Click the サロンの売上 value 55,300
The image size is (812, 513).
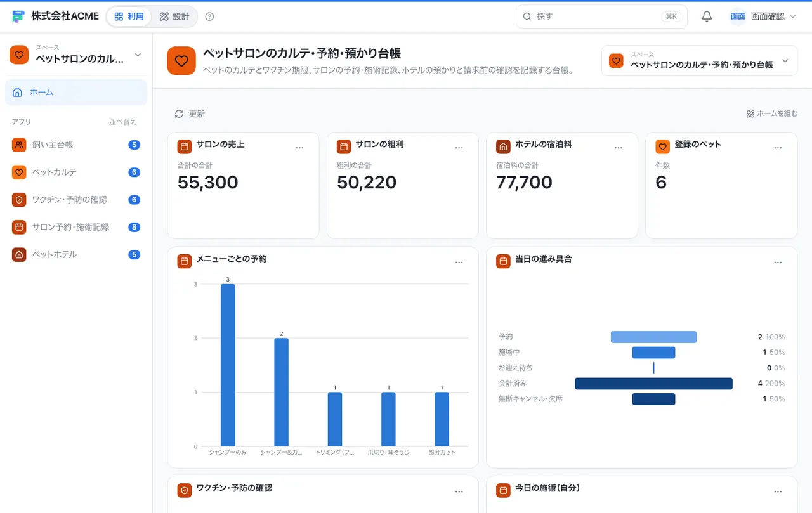coord(208,183)
